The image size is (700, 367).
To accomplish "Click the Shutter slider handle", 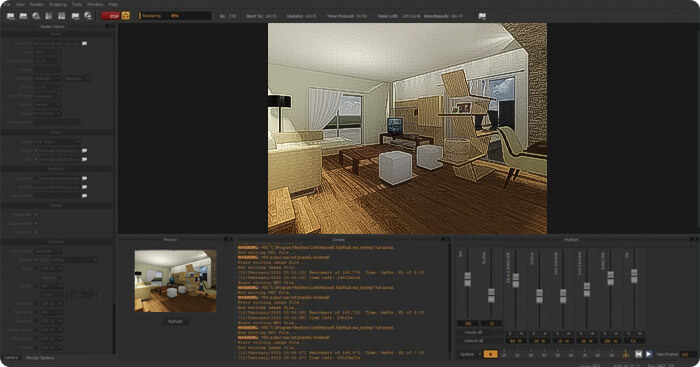I will pos(491,295).
